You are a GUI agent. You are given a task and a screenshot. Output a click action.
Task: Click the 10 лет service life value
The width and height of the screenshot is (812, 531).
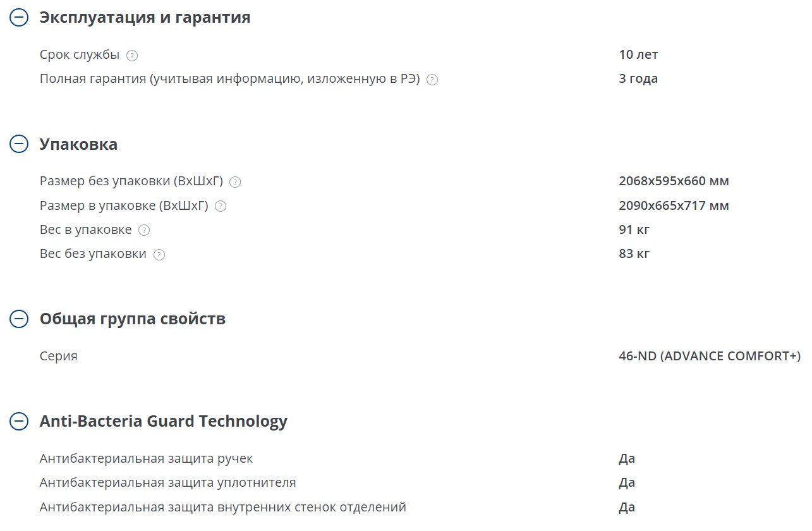638,54
